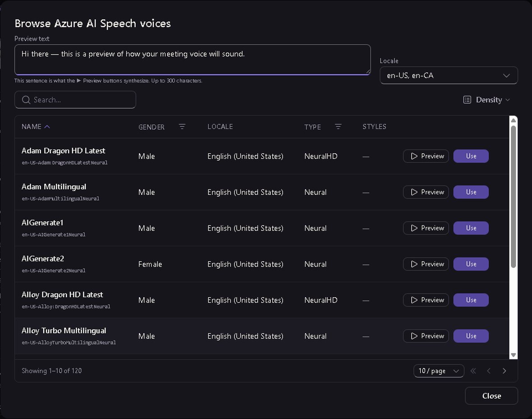This screenshot has width=532, height=419.
Task: Click into the voice Search field
Action: [x=75, y=100]
